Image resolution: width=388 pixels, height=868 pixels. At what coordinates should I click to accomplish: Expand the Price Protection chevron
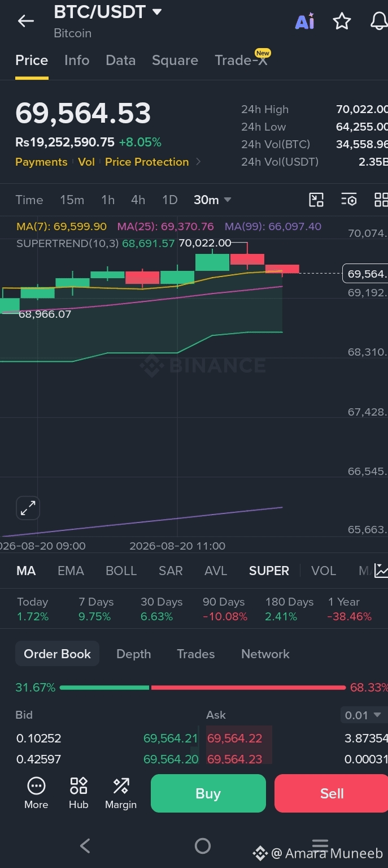pos(198,162)
